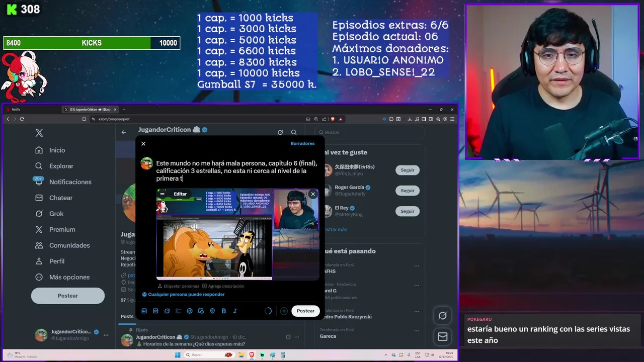Change reply setting Cualquier persona puede responder
The image size is (644, 362).
[183, 295]
